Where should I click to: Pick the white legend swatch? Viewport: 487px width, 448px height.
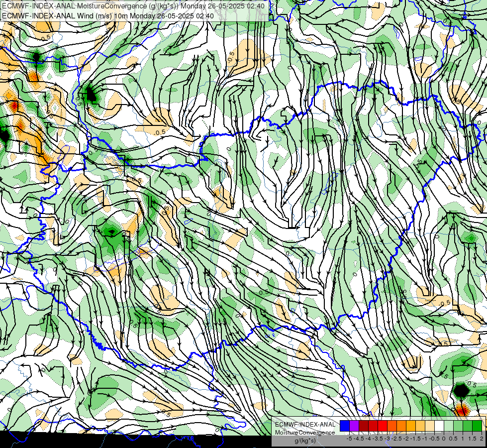click(x=439, y=426)
